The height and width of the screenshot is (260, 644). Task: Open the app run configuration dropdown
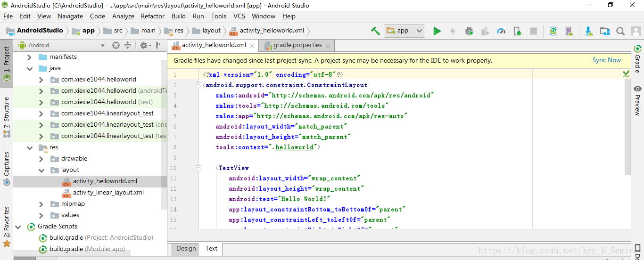point(405,31)
